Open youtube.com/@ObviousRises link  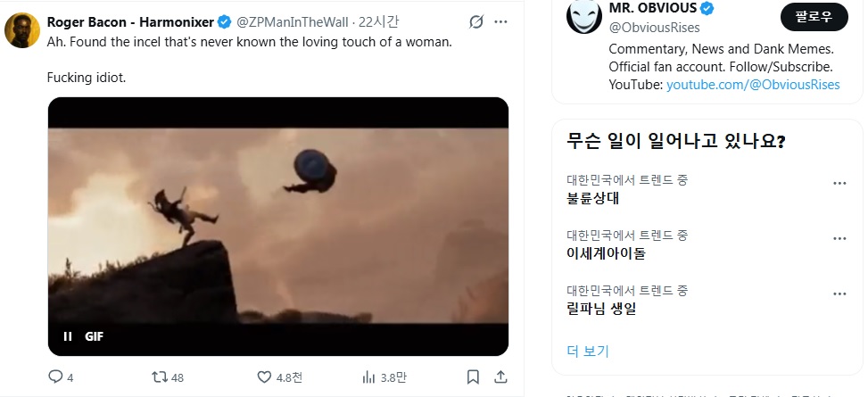click(x=753, y=85)
